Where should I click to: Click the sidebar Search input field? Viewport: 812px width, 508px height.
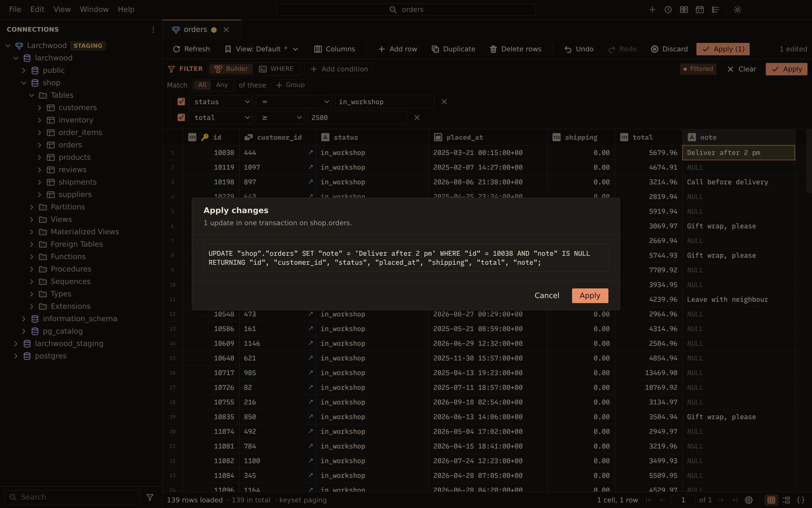coord(72,497)
